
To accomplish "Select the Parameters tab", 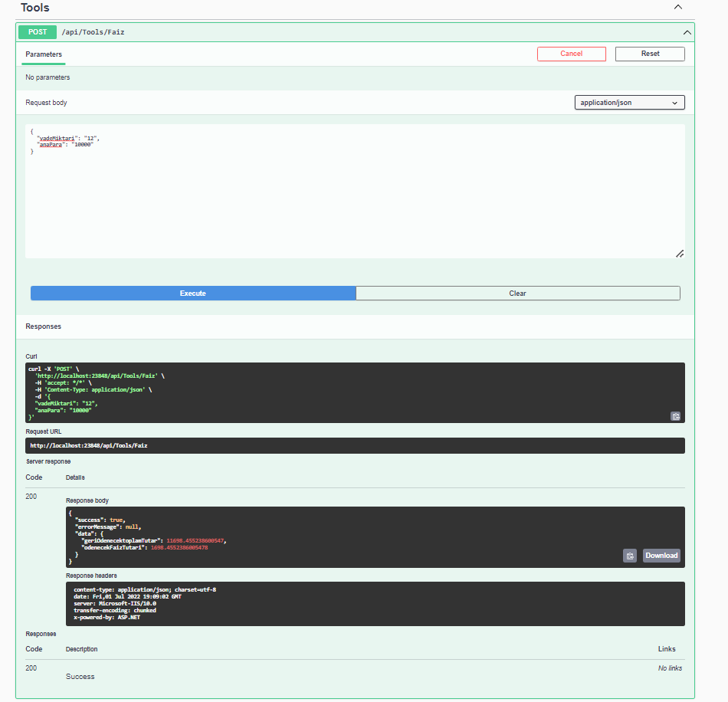I will [44, 54].
